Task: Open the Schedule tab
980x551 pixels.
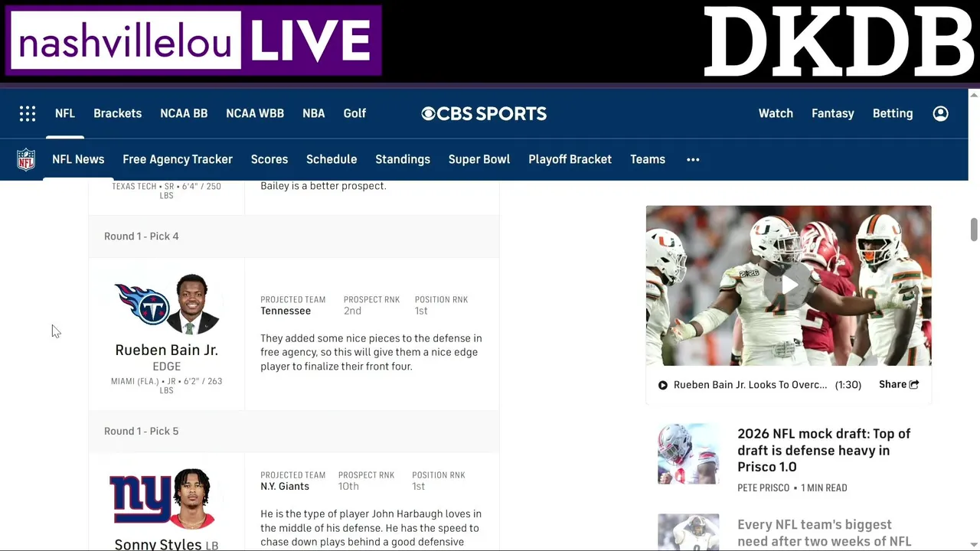Action: click(x=332, y=159)
